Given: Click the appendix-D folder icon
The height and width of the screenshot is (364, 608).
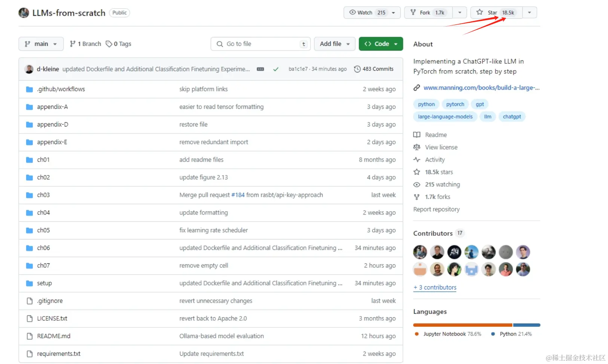Looking at the screenshot, I should (30, 125).
